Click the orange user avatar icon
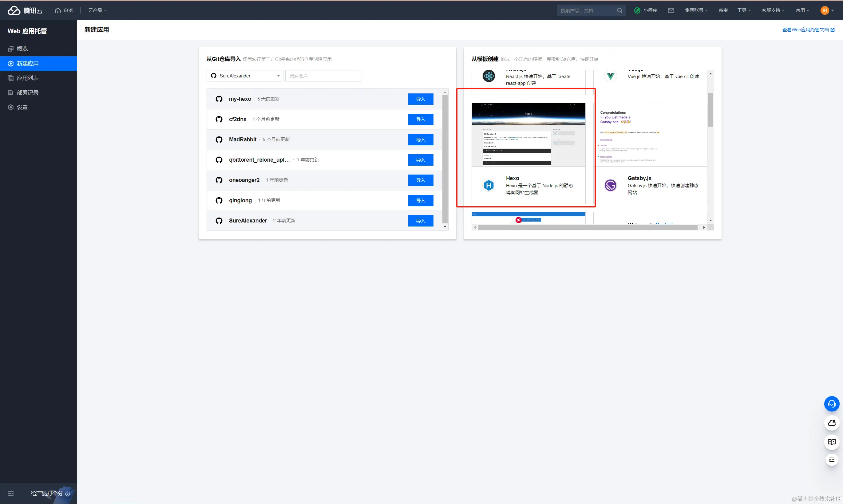This screenshot has height=504, width=843. [824, 10]
